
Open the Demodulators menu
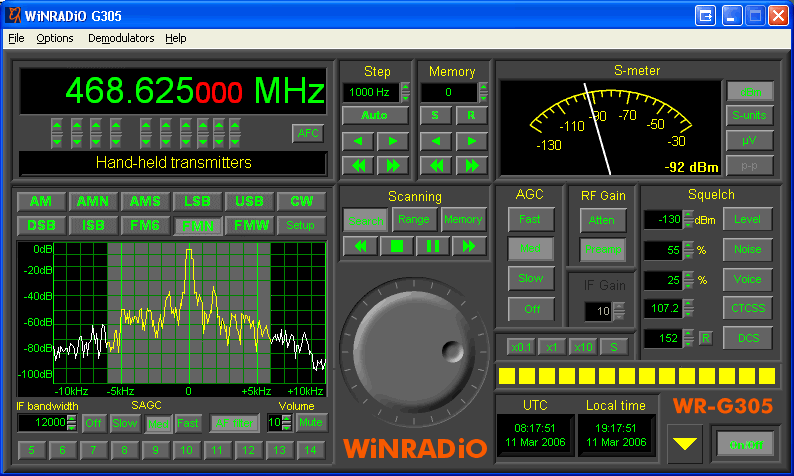coord(121,38)
